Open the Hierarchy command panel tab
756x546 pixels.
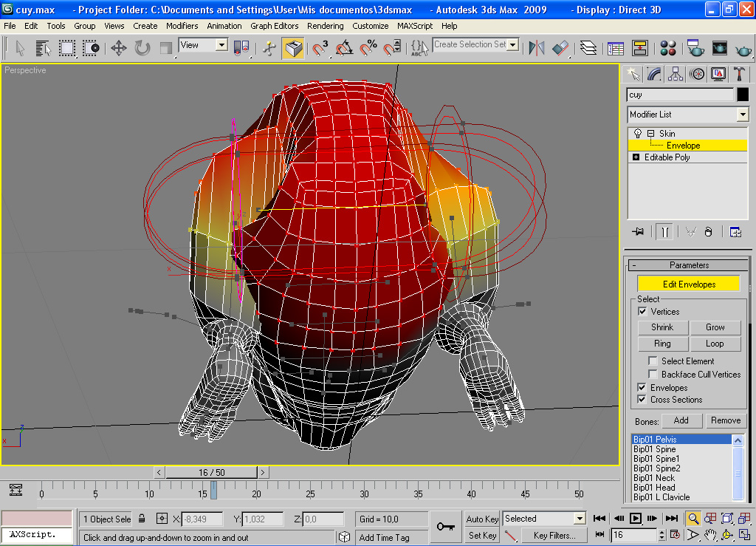point(676,74)
